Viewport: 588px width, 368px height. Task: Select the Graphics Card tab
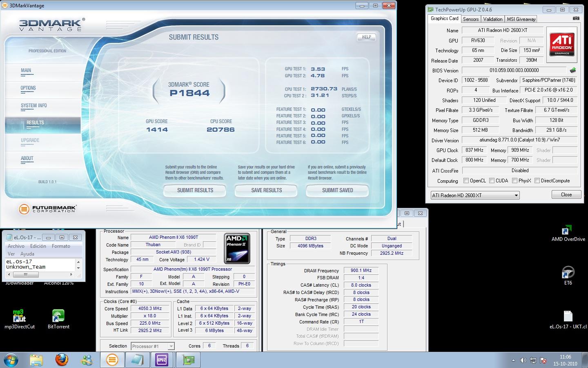coord(444,18)
